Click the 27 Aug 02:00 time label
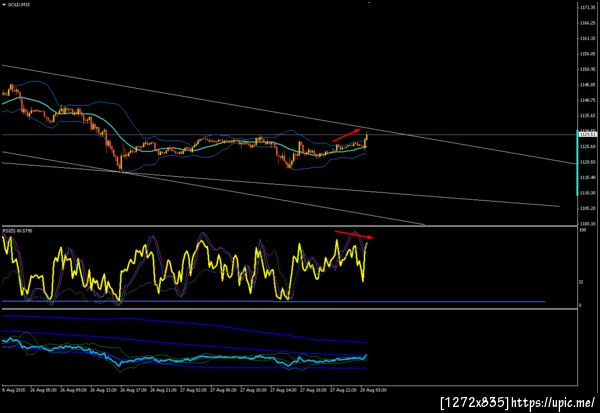This screenshot has width=600, height=413. [193, 390]
